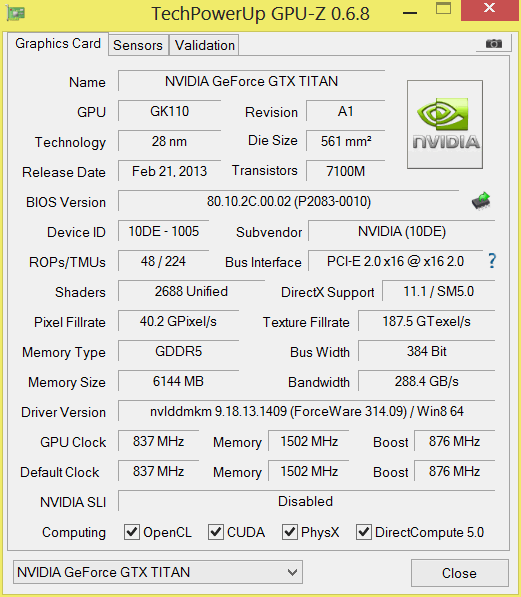The height and width of the screenshot is (597, 521).
Task: Toggle the DirectCompute 5.0 checkbox
Action: point(364,532)
